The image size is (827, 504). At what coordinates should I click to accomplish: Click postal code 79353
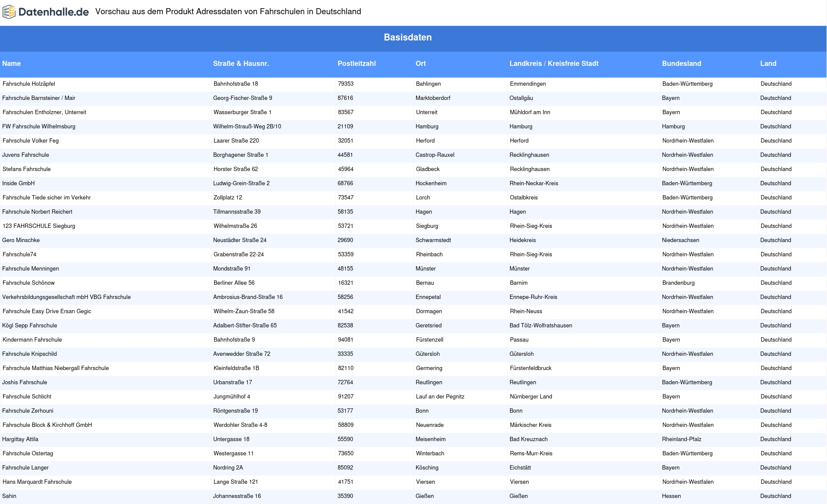346,84
